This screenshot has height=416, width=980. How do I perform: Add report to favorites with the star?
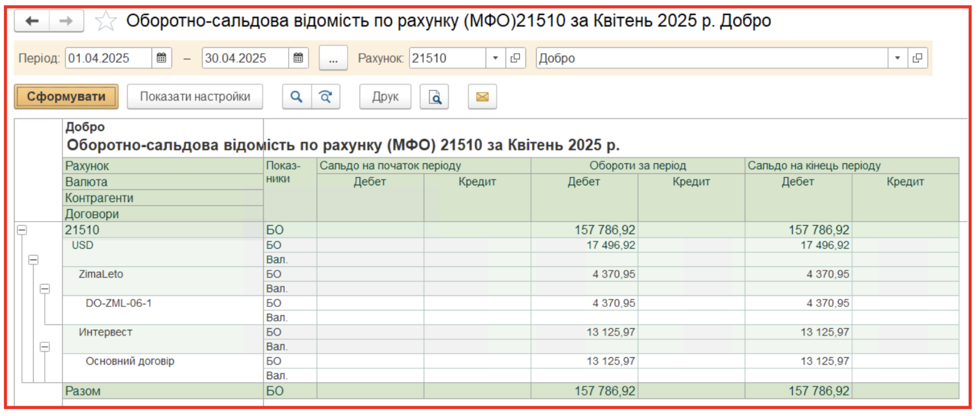(x=106, y=21)
